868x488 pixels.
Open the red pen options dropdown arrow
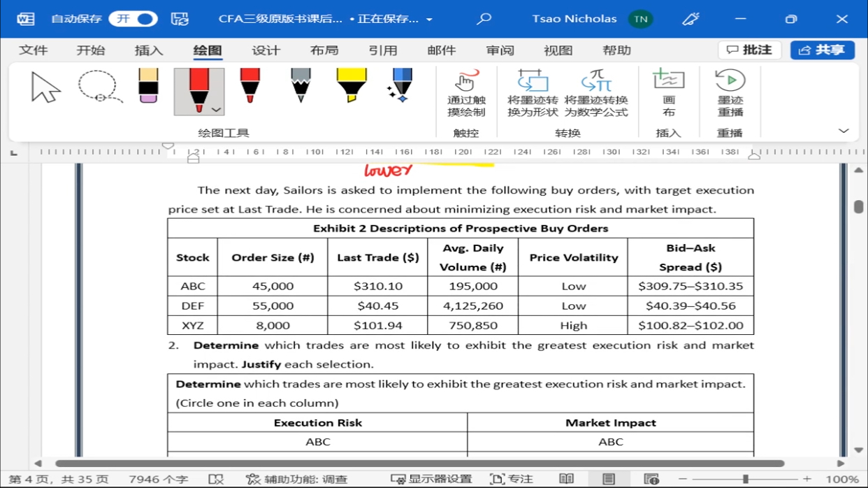coord(216,110)
